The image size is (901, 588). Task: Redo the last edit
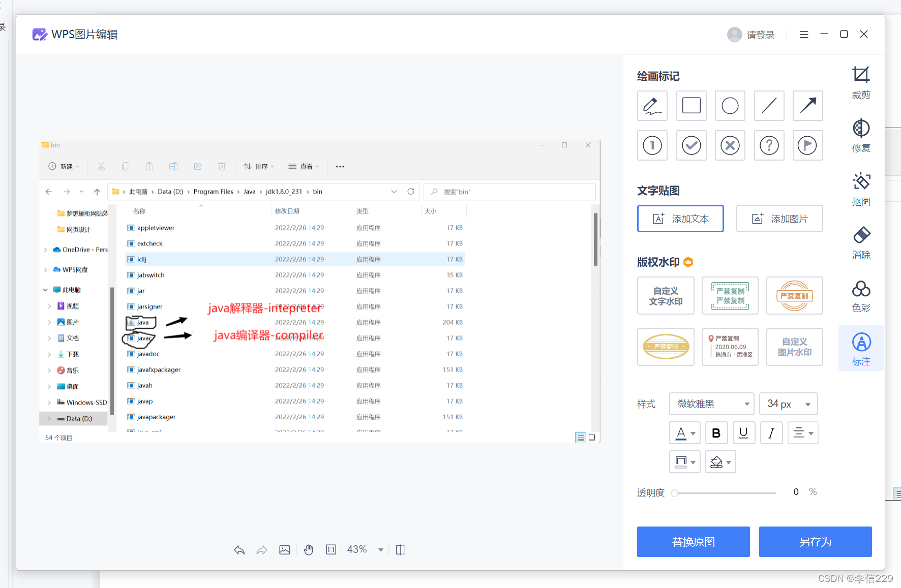click(x=262, y=550)
